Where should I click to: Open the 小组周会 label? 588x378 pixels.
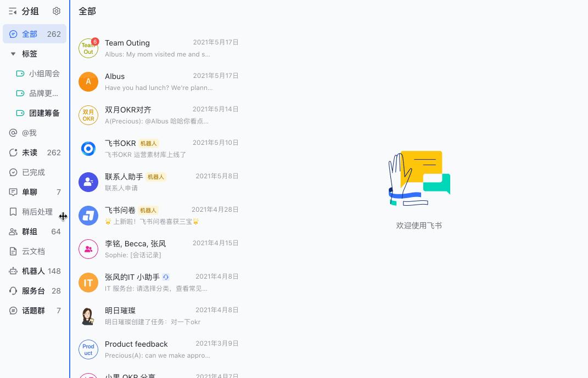pos(37,74)
